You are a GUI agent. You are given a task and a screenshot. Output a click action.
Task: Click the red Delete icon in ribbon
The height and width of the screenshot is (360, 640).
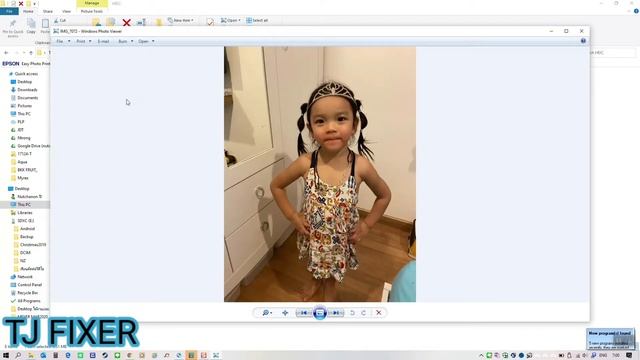tap(127, 22)
